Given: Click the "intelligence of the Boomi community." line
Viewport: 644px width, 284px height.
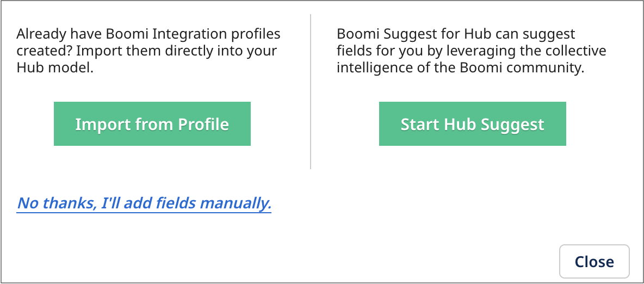Looking at the screenshot, I should (x=460, y=69).
